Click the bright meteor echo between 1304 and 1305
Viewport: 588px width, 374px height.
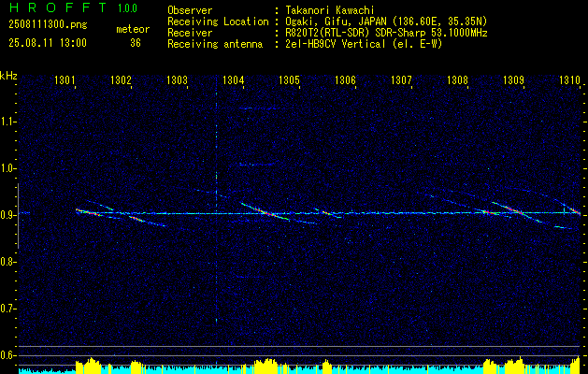coord(265,211)
